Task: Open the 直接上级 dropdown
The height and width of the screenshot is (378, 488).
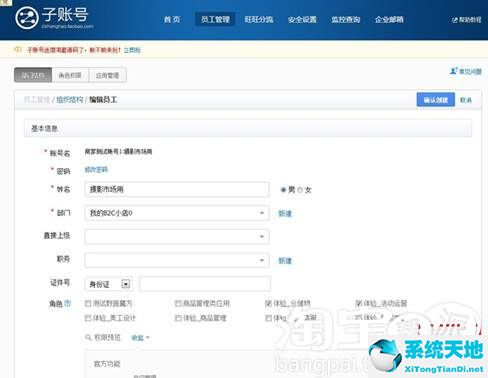Action: click(x=177, y=237)
